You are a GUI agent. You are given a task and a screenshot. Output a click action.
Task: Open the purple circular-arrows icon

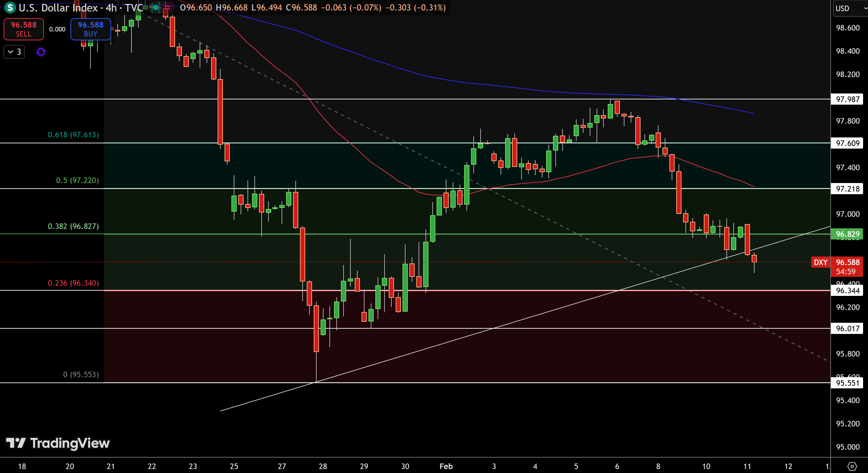pyautogui.click(x=41, y=52)
